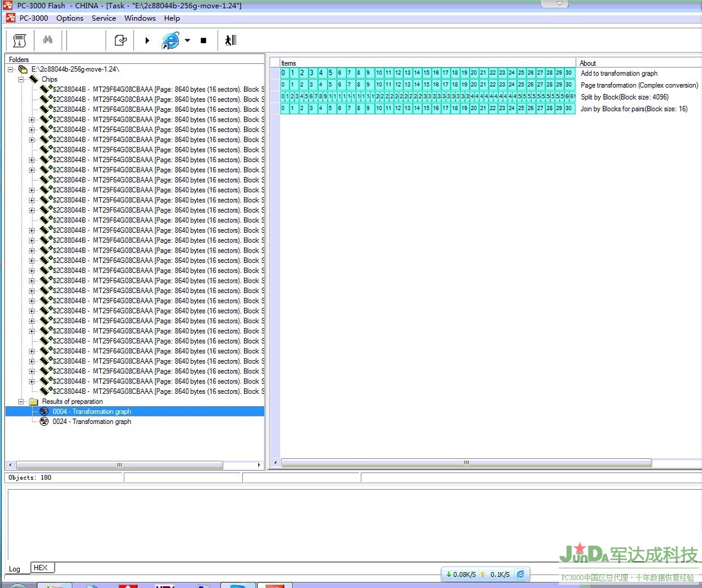Collapse the Results of preparation folder
702x588 pixels.
(22, 401)
